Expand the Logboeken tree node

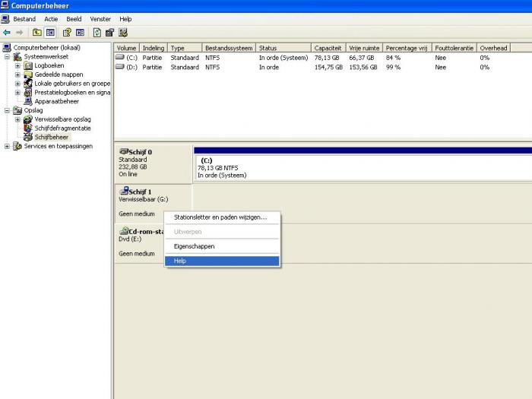(17, 65)
